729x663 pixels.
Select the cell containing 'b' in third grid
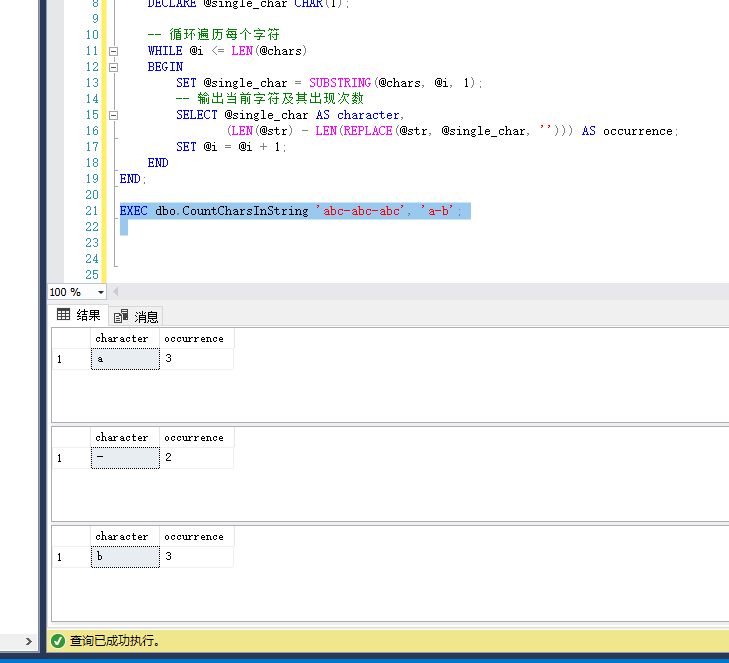tap(125, 557)
